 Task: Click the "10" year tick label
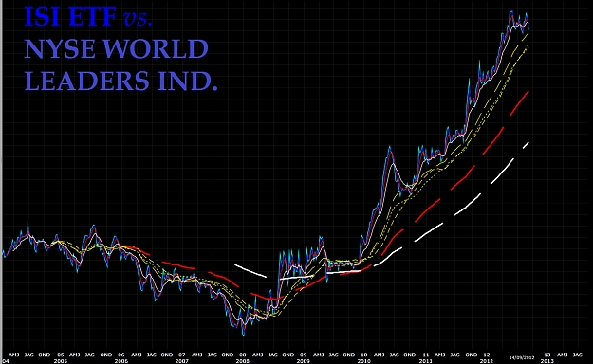pyautogui.click(x=363, y=355)
